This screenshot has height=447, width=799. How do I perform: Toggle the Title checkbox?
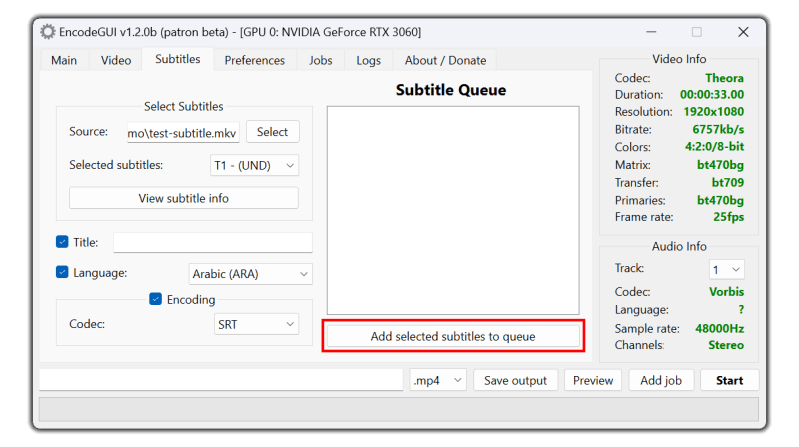tap(62, 242)
